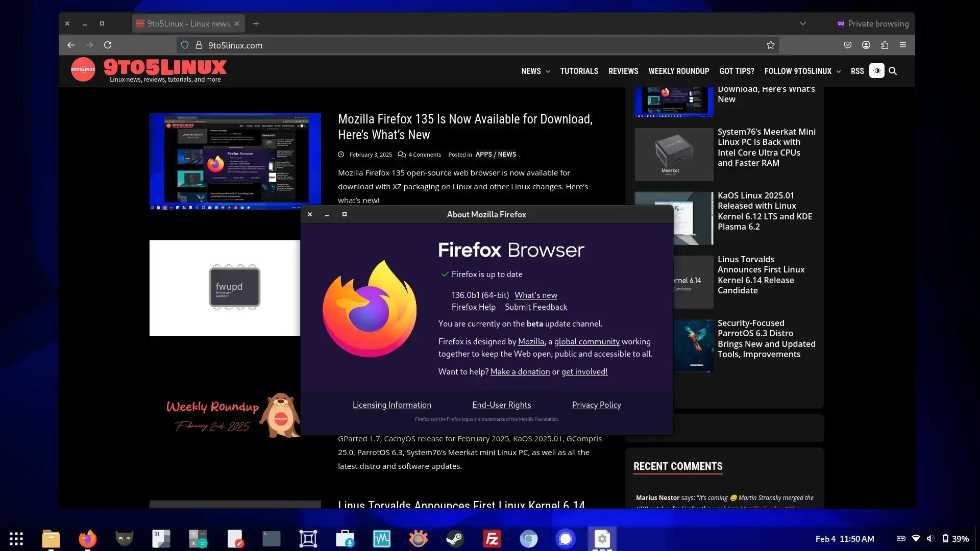
Task: Open the RSS menu item
Action: [857, 71]
